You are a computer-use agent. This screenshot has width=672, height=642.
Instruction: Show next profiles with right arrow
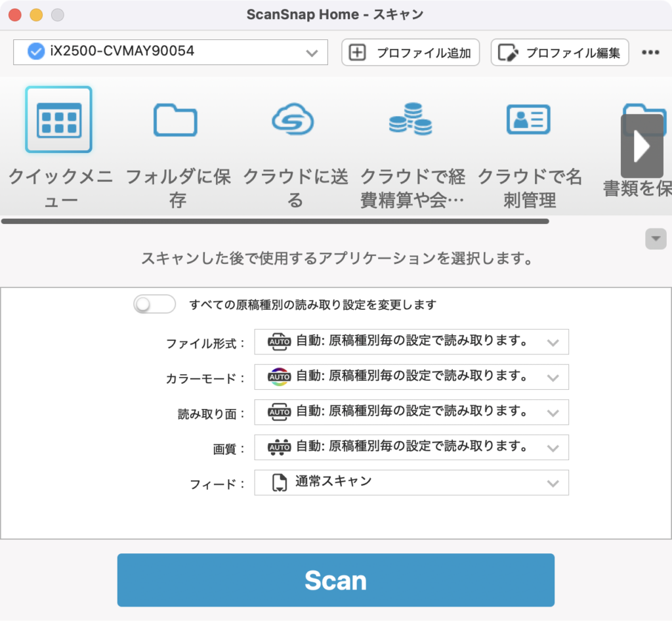642,146
